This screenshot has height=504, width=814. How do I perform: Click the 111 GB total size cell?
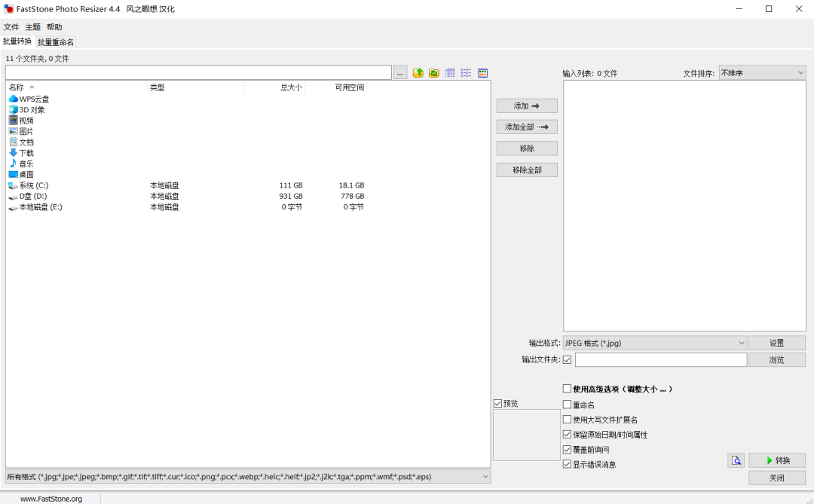click(291, 185)
